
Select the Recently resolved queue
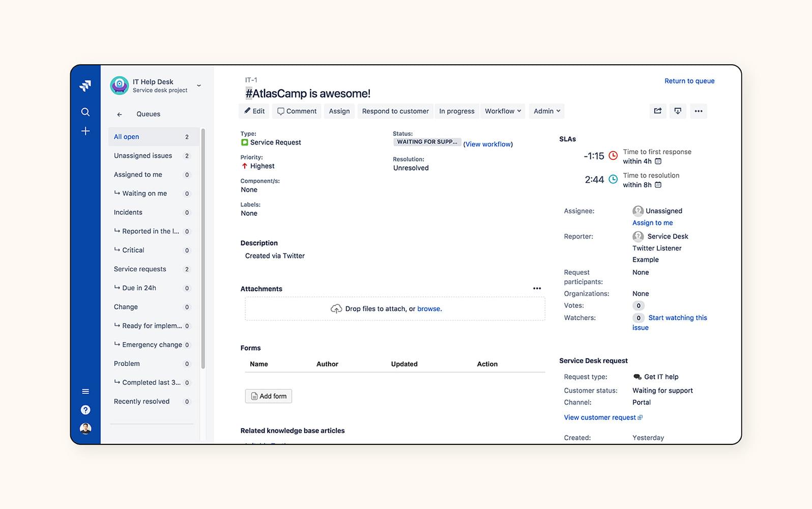(154, 401)
